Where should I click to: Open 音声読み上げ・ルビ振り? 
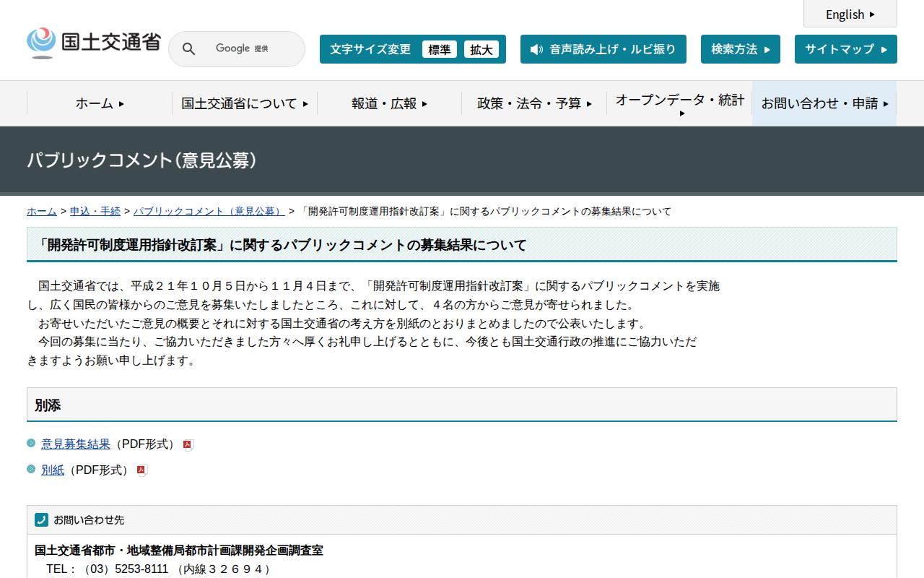[603, 49]
